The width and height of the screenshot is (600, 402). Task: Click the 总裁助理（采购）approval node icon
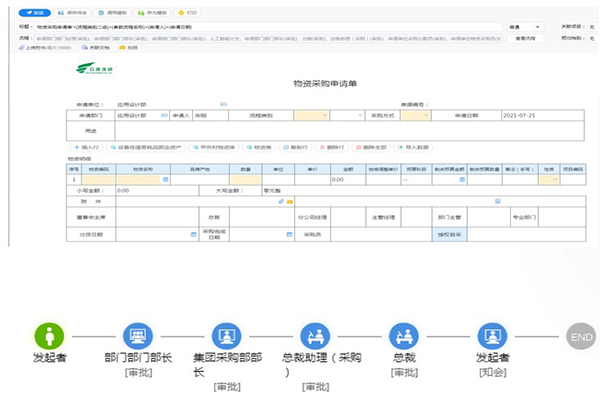coord(315,336)
